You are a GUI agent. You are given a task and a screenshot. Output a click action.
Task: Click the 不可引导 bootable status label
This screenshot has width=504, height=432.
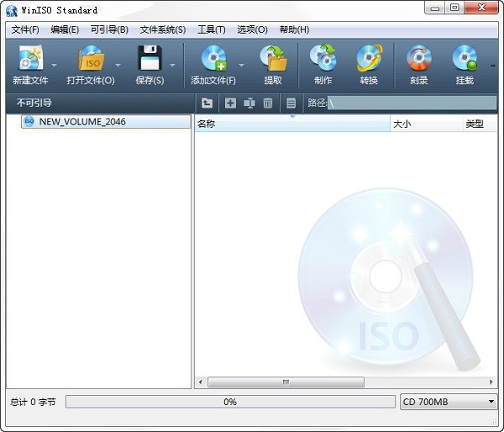tap(34, 103)
